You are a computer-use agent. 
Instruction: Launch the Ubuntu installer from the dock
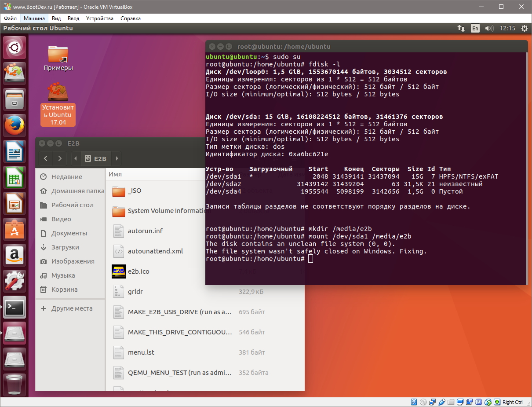[x=15, y=73]
